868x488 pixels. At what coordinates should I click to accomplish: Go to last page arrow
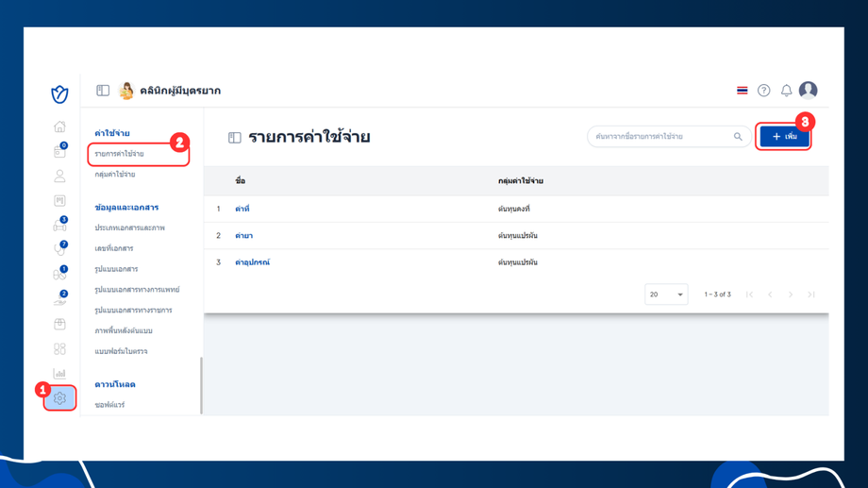click(x=811, y=294)
